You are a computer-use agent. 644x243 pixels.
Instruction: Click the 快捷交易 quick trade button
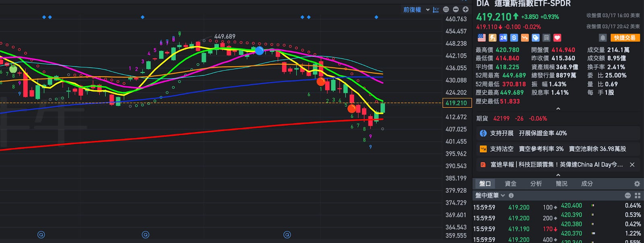pos(625,38)
